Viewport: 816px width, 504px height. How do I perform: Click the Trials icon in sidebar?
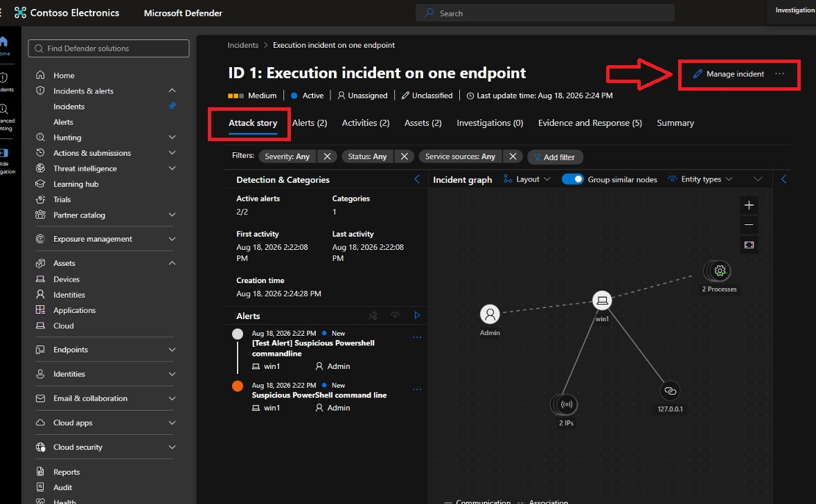[x=40, y=199]
